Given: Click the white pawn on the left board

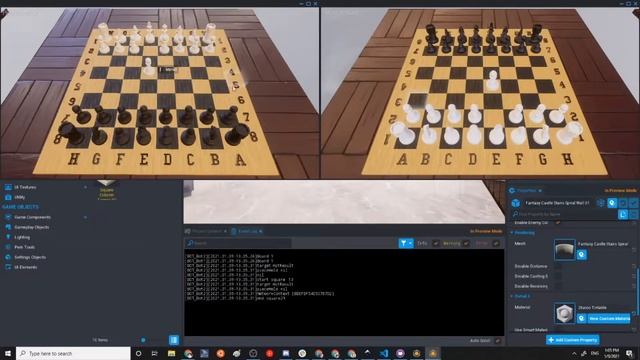Looking at the screenshot, I should point(149,66).
